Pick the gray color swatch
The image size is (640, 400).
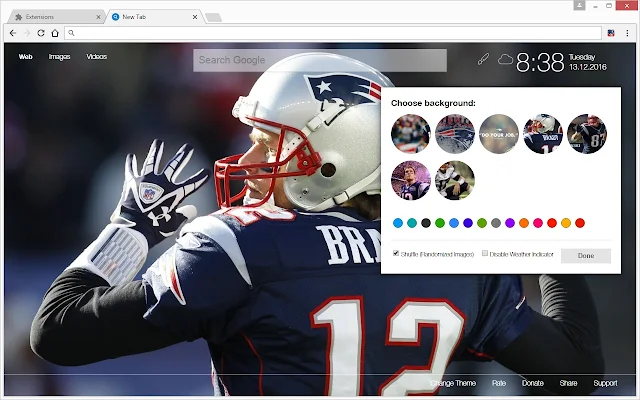[496, 223]
